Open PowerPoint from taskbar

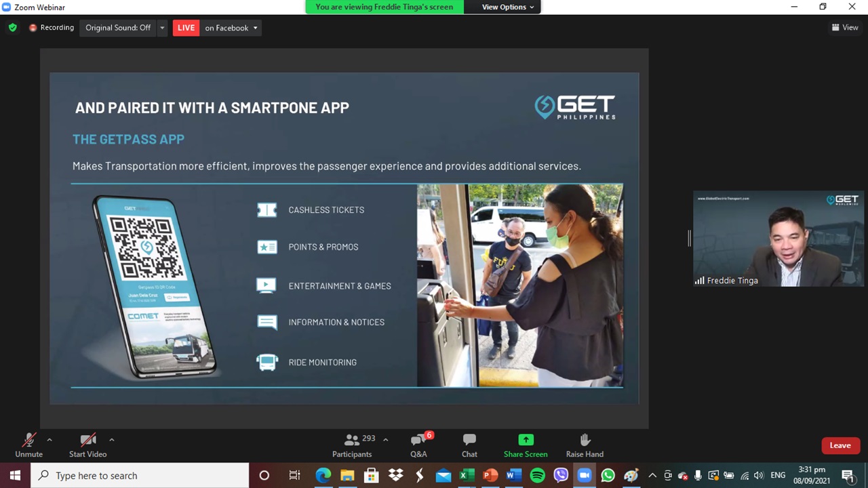point(490,475)
